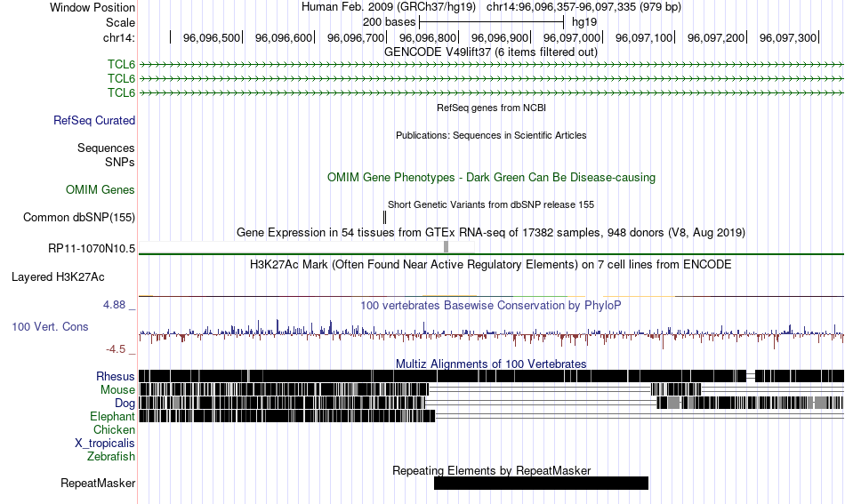
Task: Click the 4.88 upper axis value
Action: tap(114, 305)
